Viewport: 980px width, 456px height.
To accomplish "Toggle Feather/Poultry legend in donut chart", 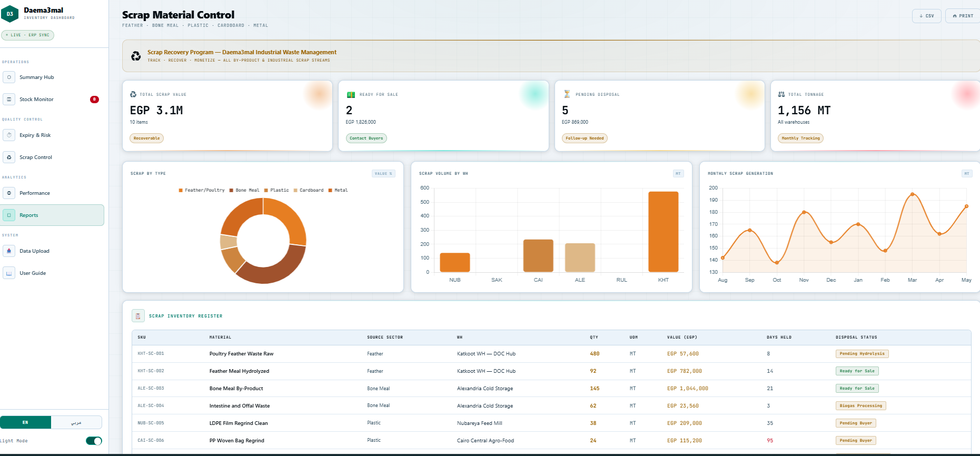I will click(202, 190).
